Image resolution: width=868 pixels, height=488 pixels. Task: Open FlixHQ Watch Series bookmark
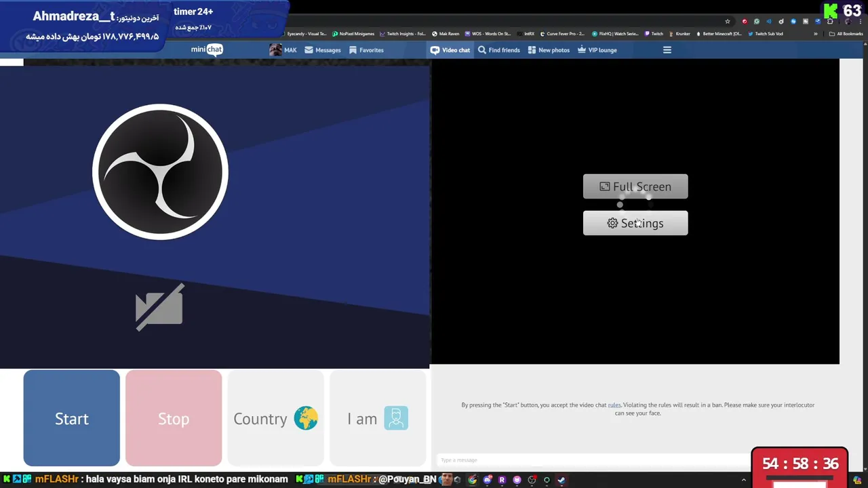tap(615, 34)
